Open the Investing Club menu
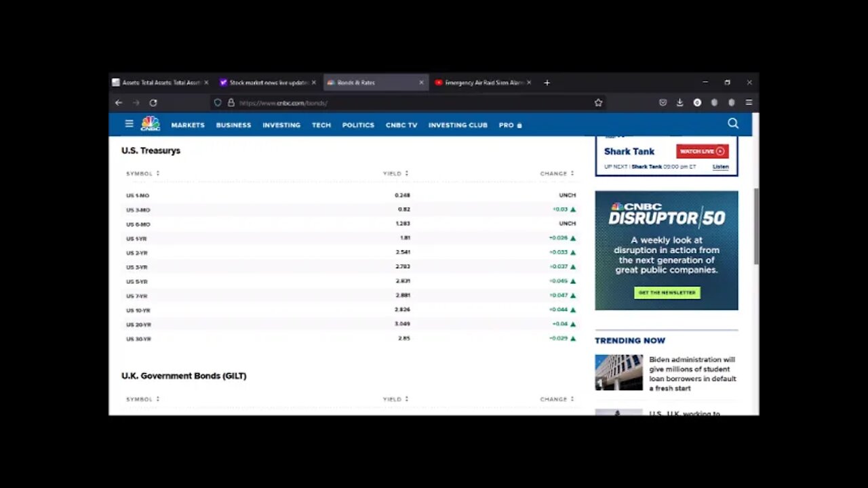This screenshot has width=868, height=488. point(458,125)
